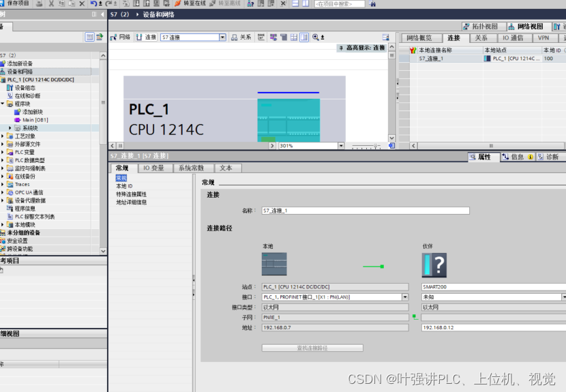566x392 pixels.
Task: Click the vertical split editor icon
Action: coord(306,3)
